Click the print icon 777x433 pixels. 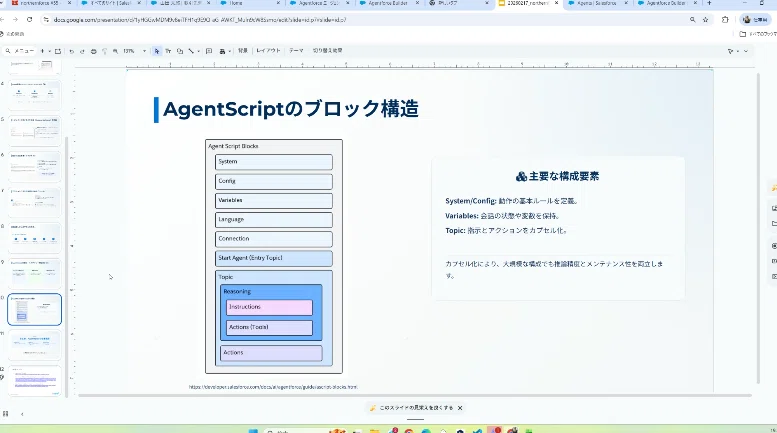pyautogui.click(x=93, y=51)
